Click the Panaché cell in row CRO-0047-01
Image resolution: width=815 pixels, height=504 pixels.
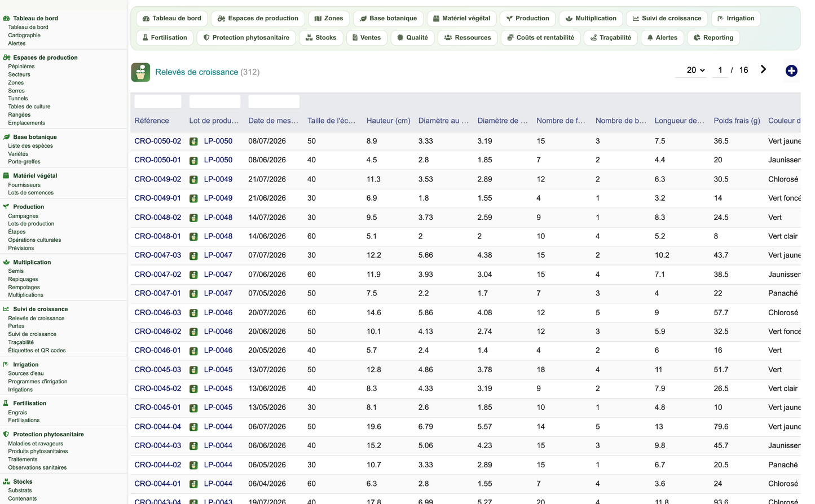coord(783,293)
